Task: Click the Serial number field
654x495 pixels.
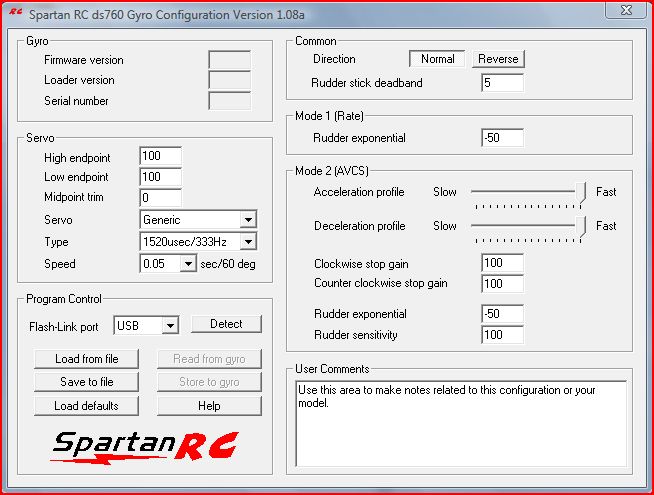Action: pos(229,101)
